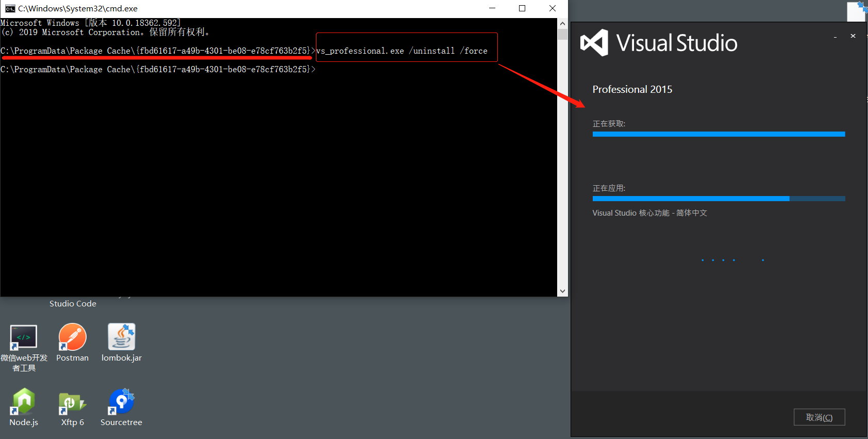This screenshot has width=868, height=439.
Task: Click the Studio Code desktop label
Action: (73, 304)
